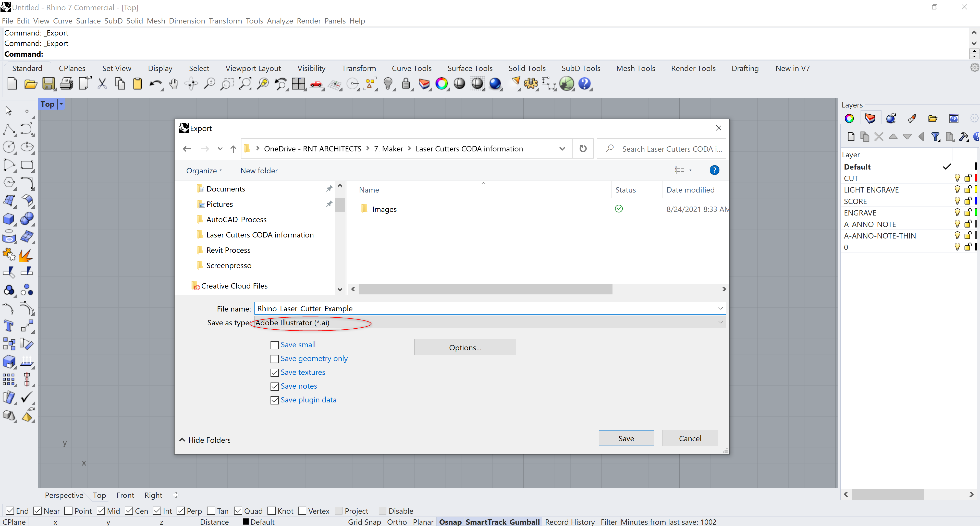Viewport: 980px width, 526px height.
Task: Open the address bar path dropdown
Action: point(562,149)
